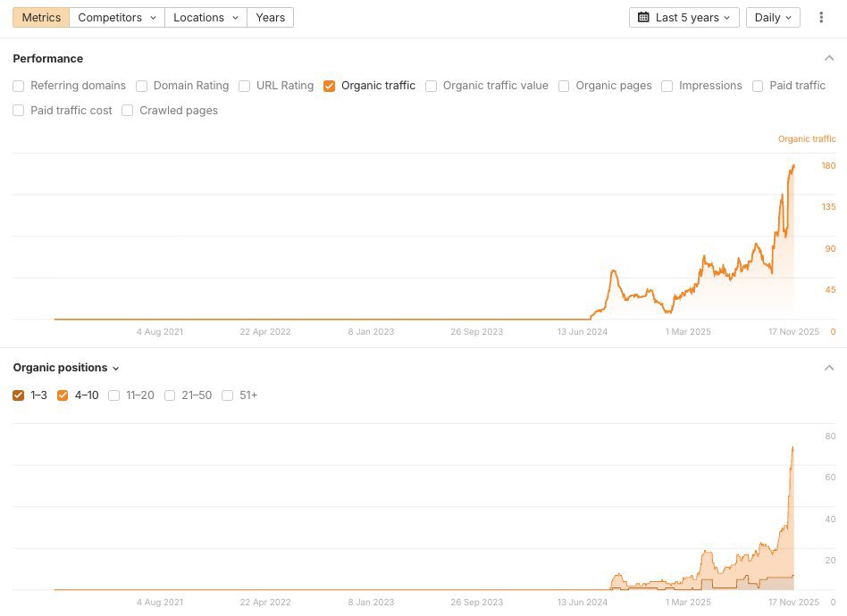This screenshot has height=616, width=847.
Task: Open the Daily interval dropdown
Action: 773,17
